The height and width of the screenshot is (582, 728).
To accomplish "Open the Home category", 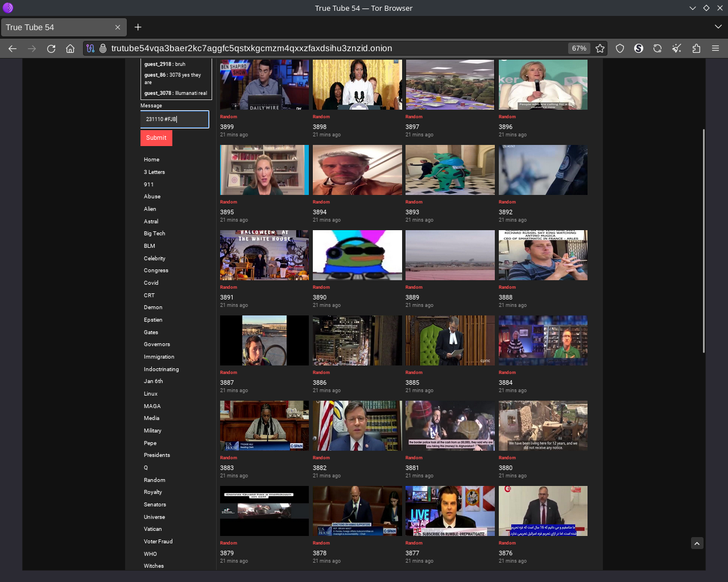I will tap(151, 160).
